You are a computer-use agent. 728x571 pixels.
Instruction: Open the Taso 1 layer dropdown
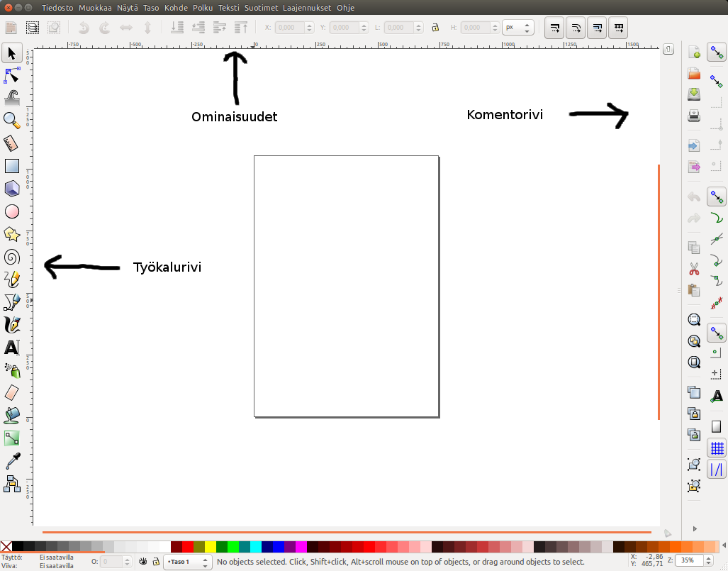187,562
